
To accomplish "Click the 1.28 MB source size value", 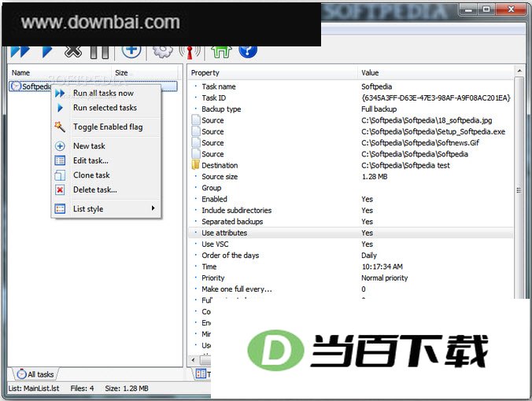I will click(375, 176).
